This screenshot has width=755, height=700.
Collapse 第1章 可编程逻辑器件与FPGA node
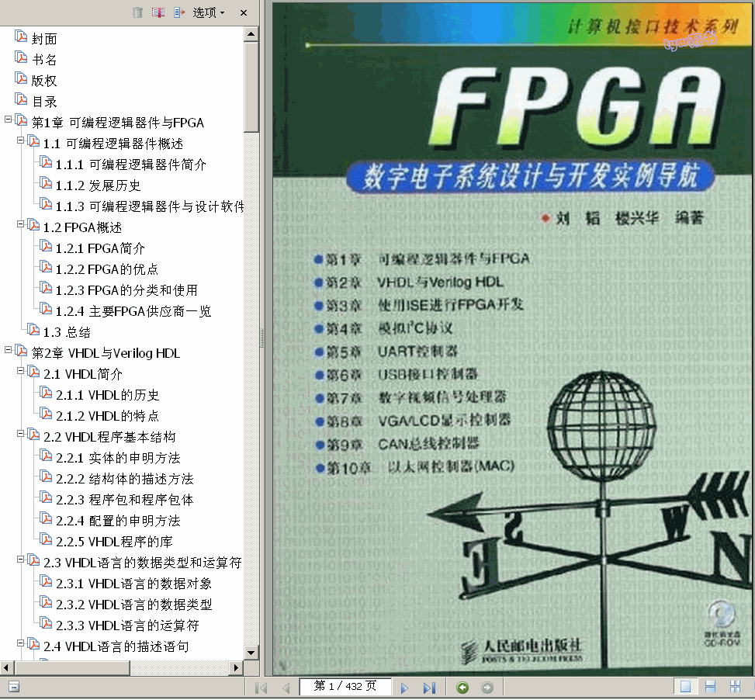coord(9,119)
